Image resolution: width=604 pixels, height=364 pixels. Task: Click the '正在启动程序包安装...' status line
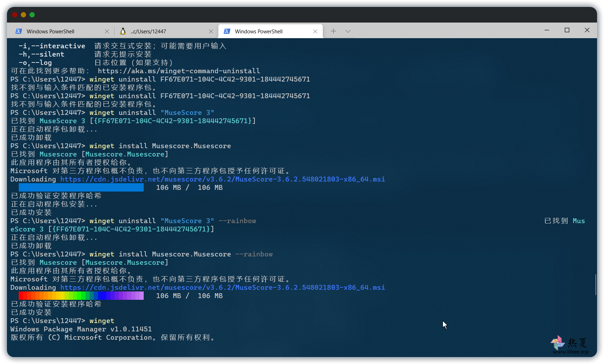[54, 204]
